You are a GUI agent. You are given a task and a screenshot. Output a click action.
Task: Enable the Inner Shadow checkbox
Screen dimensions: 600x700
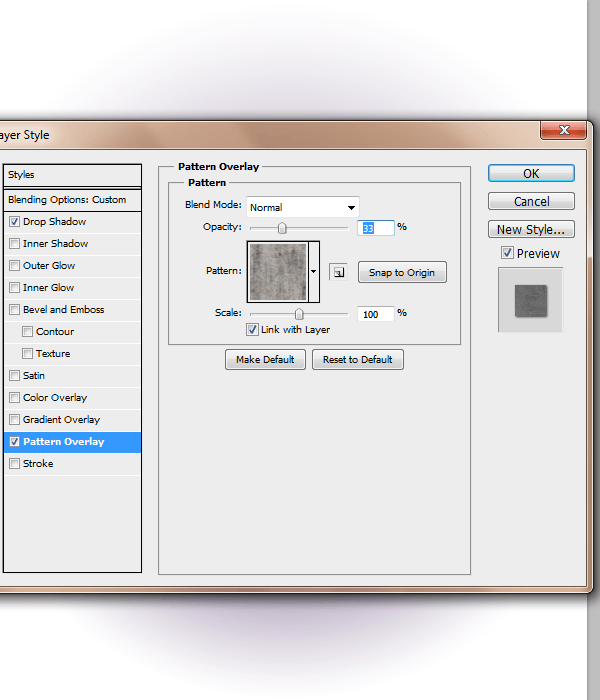tap(14, 244)
